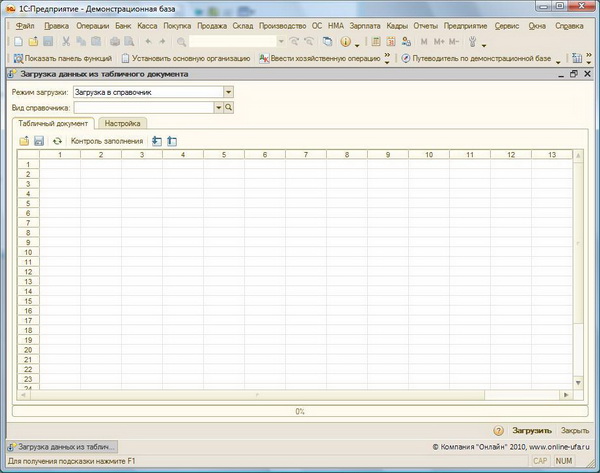
Task: Click the Save diskette icon in main toolbar
Action: pos(48,41)
